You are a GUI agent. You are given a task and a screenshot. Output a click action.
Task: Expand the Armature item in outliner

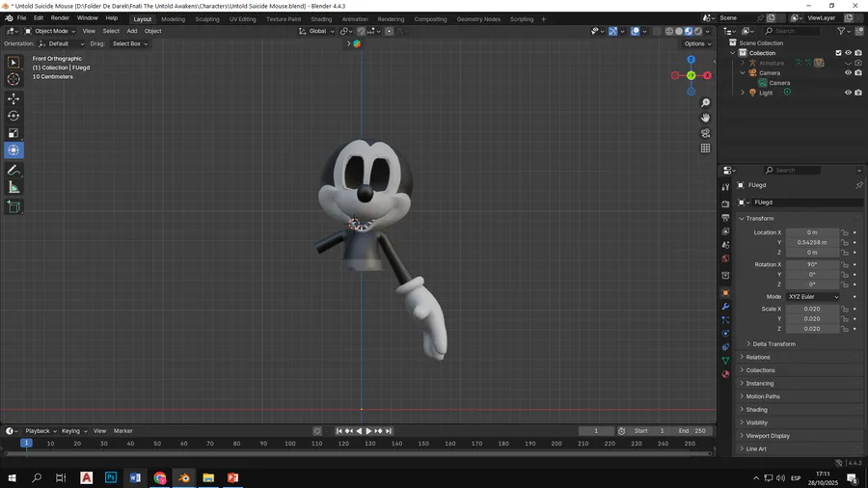[743, 63]
